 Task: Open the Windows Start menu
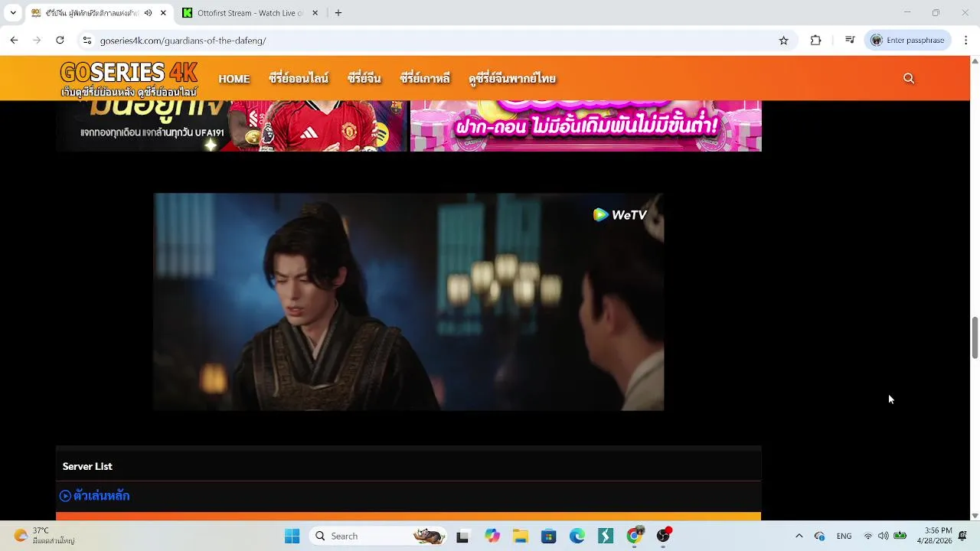coord(292,536)
